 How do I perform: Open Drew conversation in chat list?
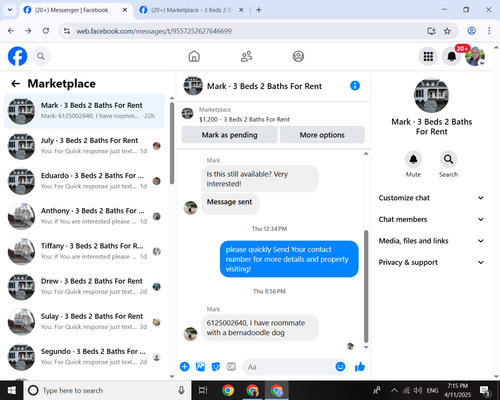[x=84, y=287]
